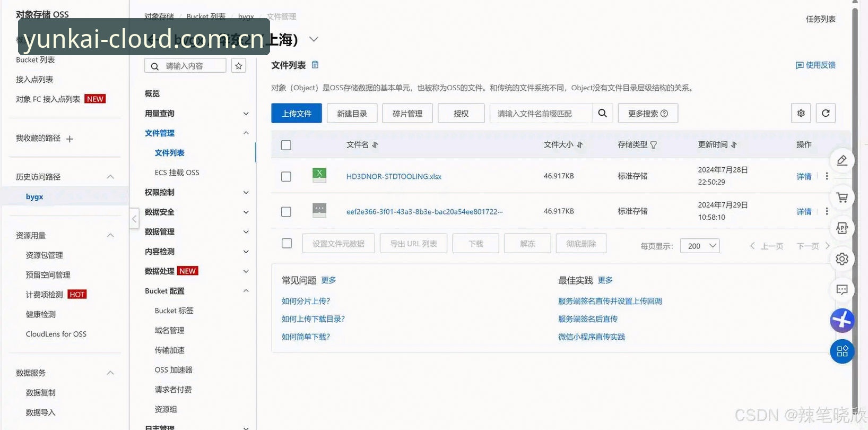The height and width of the screenshot is (430, 868).
Task: Click the blue apps grid floating icon
Action: tap(842, 351)
